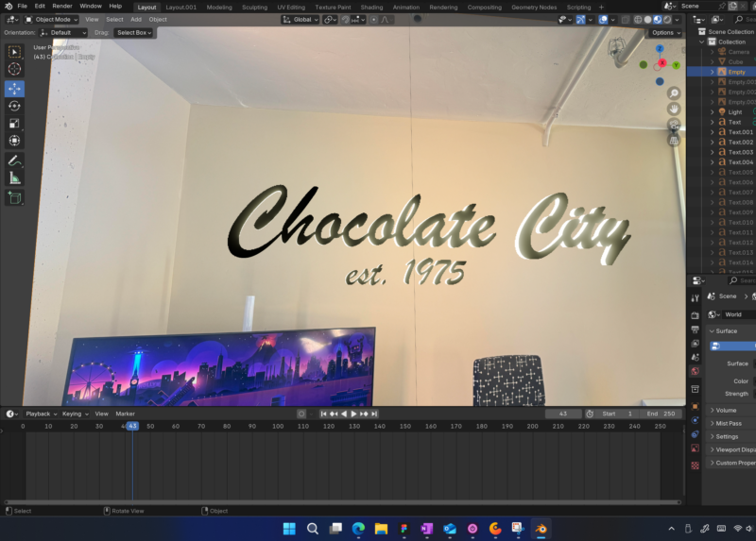Open the Global transform orientation dropdown
Image resolution: width=756 pixels, height=541 pixels.
pyautogui.click(x=300, y=20)
